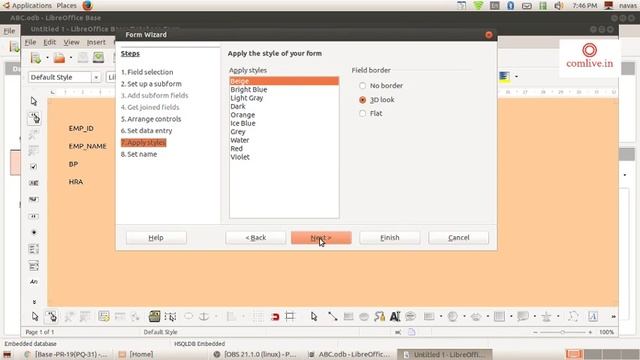Select the Text Box control in the left sidebar
The width and height of the screenshot is (640, 360).
point(34,183)
